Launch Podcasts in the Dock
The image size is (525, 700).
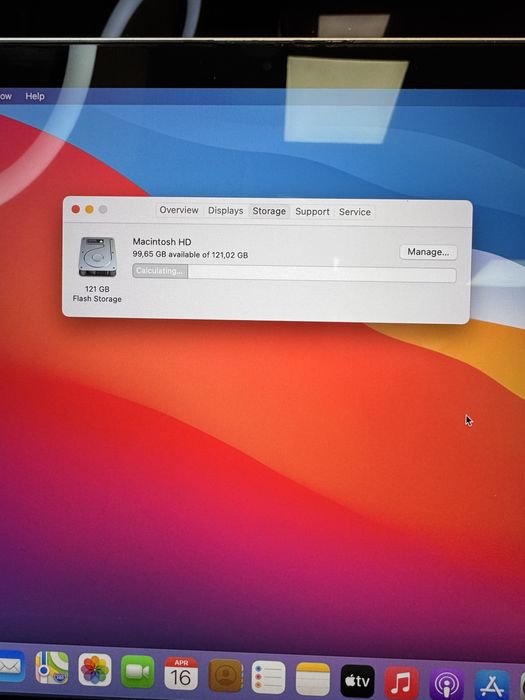point(447,685)
